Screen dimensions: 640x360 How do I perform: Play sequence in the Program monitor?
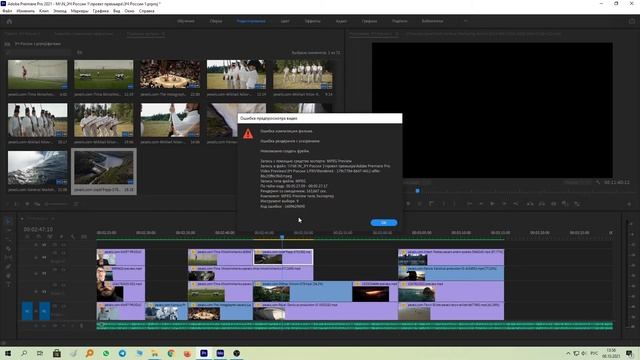[x=492, y=204]
